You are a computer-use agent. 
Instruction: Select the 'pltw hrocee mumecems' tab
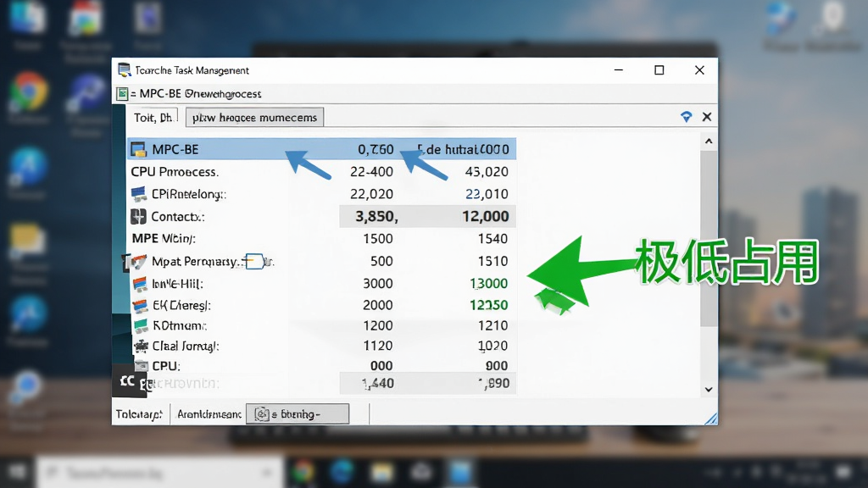[x=254, y=117]
